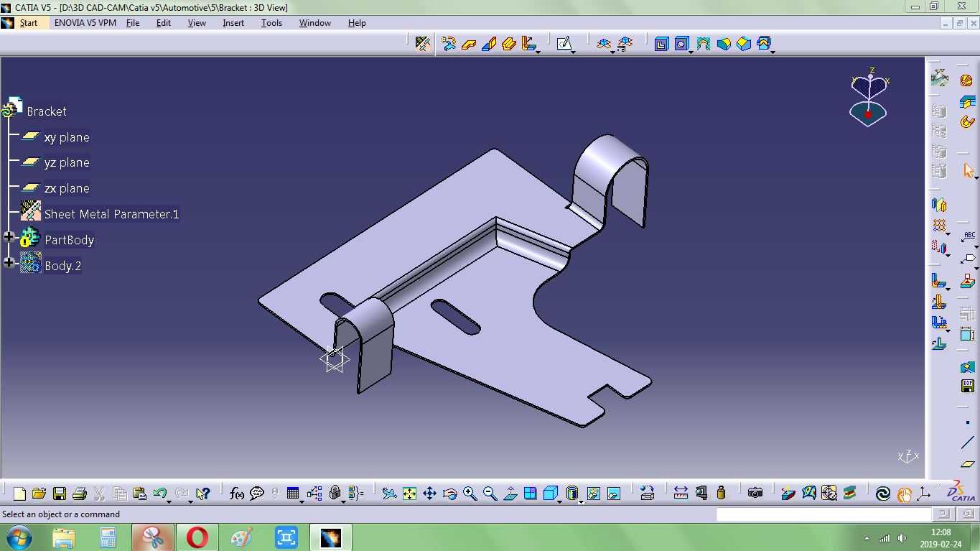Open the Start menu

[29, 23]
